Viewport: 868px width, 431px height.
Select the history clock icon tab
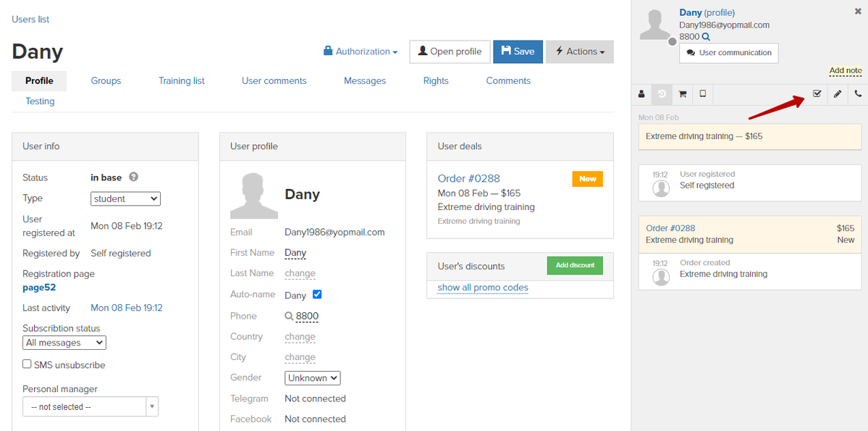[662, 94]
